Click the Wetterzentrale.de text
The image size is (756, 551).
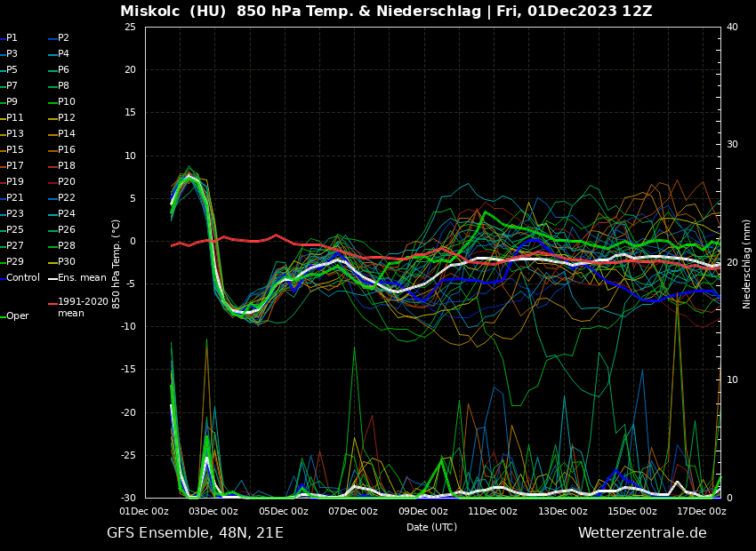coord(642,533)
